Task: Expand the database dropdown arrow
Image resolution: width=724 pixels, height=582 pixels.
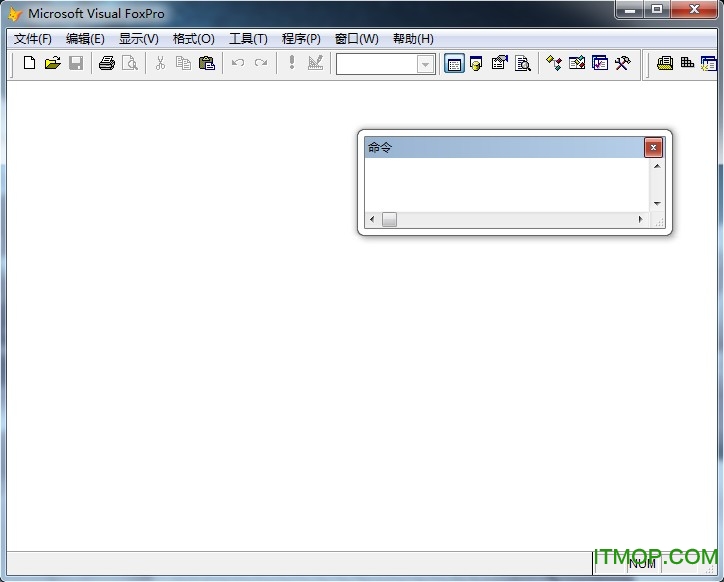Action: pos(425,64)
